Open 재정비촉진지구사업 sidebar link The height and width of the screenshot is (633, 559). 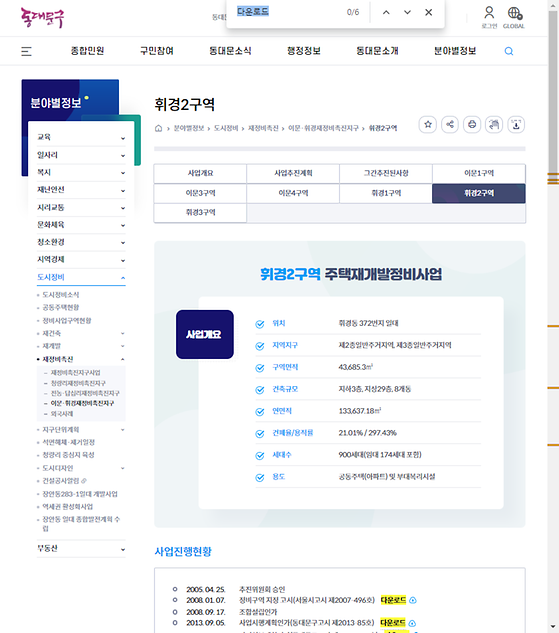(x=75, y=373)
